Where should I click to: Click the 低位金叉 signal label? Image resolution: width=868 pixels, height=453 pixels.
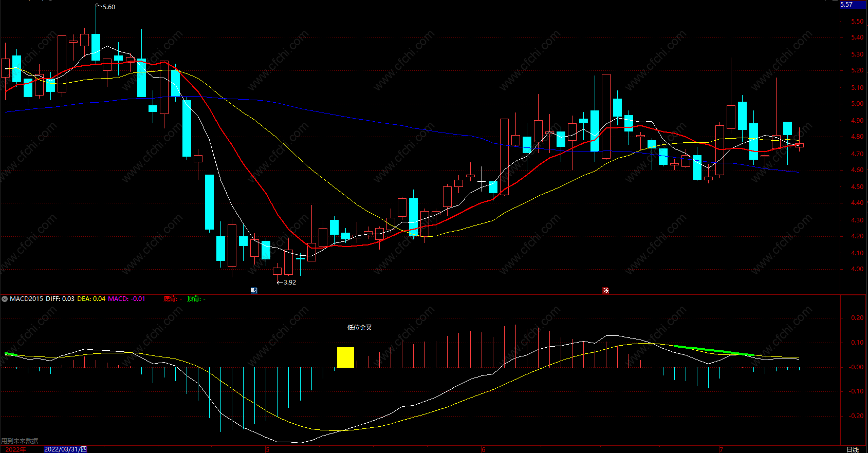pos(360,328)
